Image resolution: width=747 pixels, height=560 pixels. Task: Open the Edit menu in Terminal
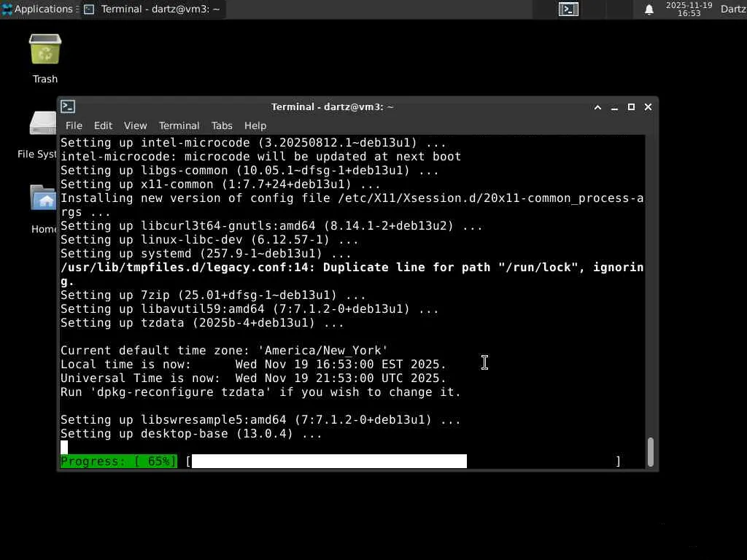pos(103,125)
